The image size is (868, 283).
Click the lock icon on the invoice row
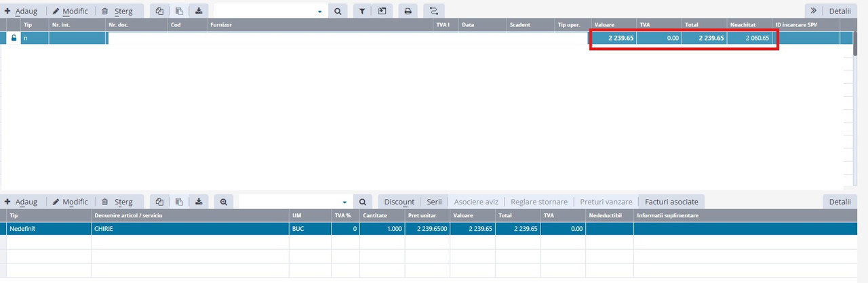click(13, 38)
